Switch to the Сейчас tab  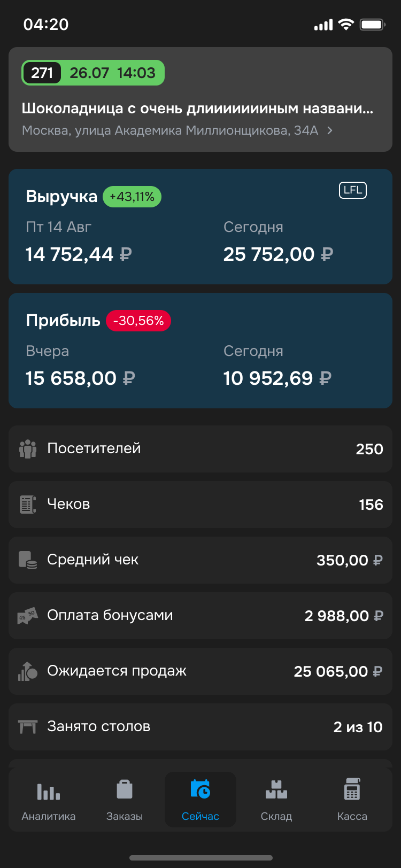200,800
